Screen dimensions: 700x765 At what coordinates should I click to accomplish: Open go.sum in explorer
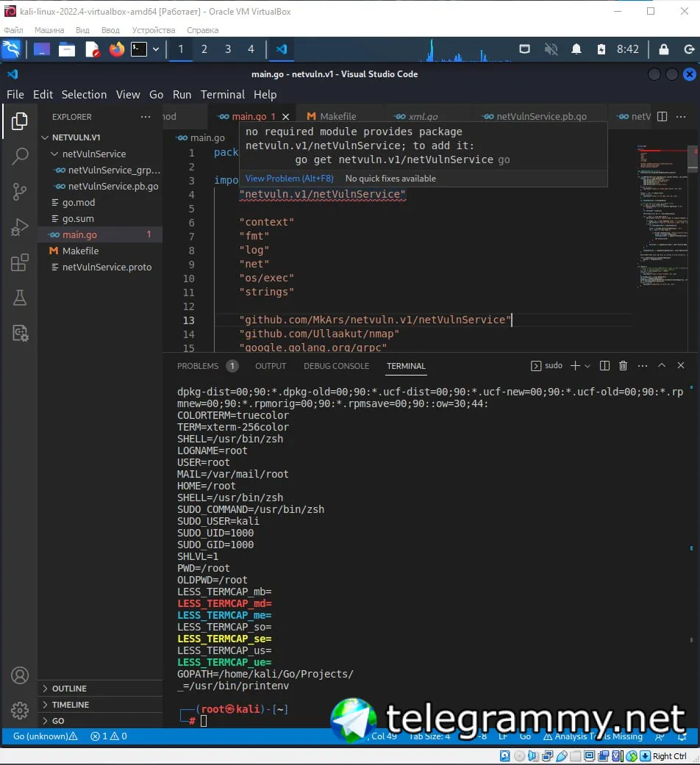[x=100, y=218]
